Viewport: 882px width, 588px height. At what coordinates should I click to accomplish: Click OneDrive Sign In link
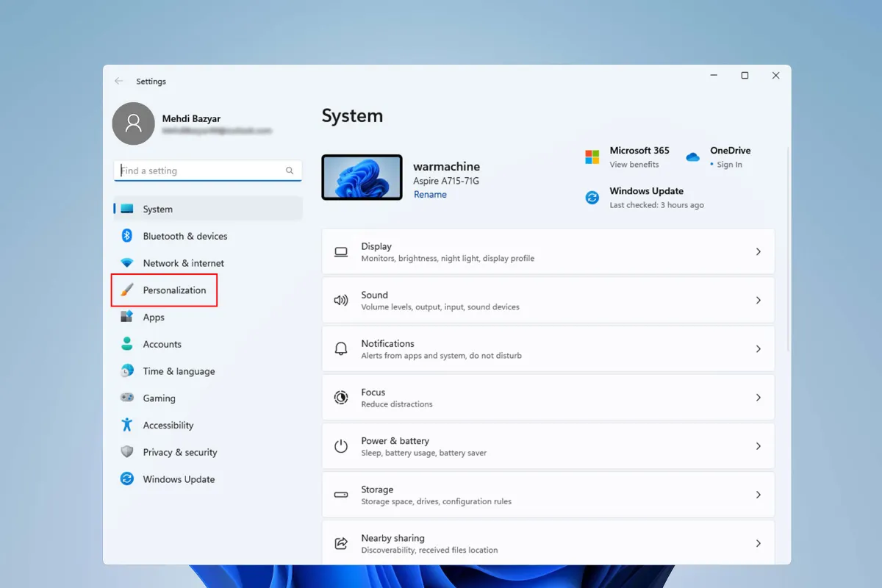pyautogui.click(x=729, y=165)
